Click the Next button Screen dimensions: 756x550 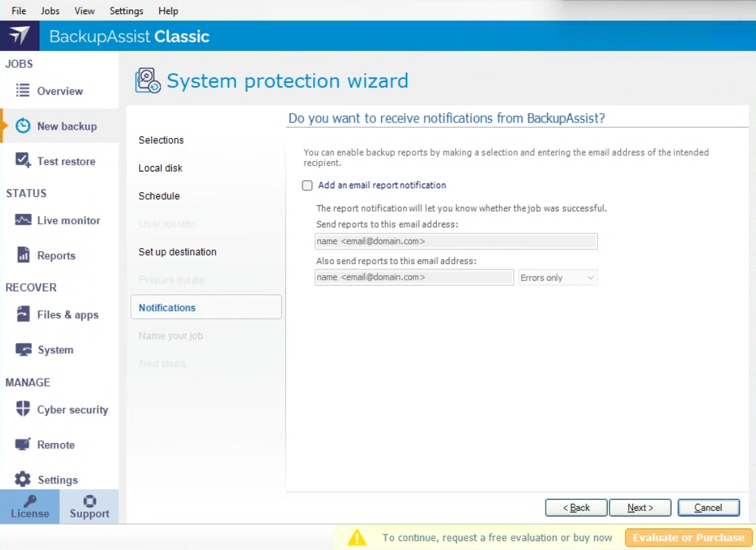[640, 508]
